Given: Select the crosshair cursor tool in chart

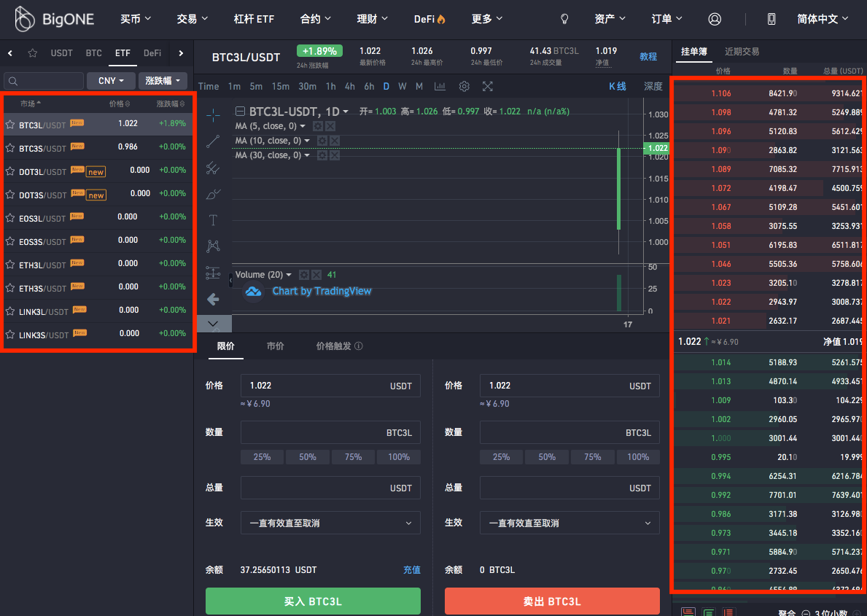Looking at the screenshot, I should point(213,115).
